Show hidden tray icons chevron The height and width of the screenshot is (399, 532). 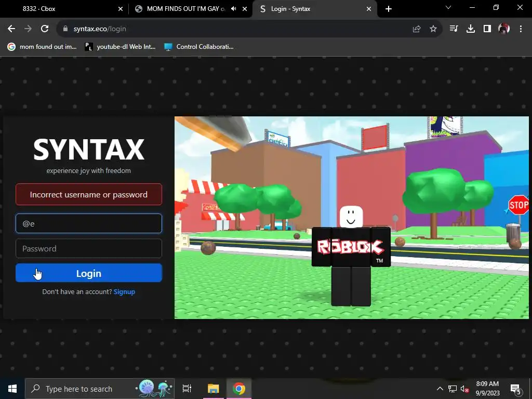[440, 389]
